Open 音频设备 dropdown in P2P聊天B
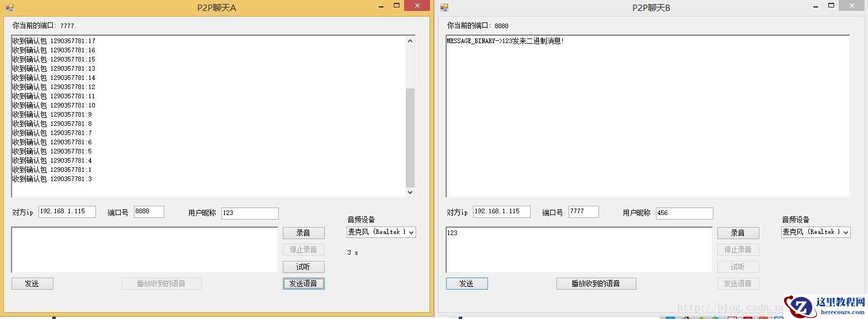This screenshot has width=868, height=319. [846, 232]
